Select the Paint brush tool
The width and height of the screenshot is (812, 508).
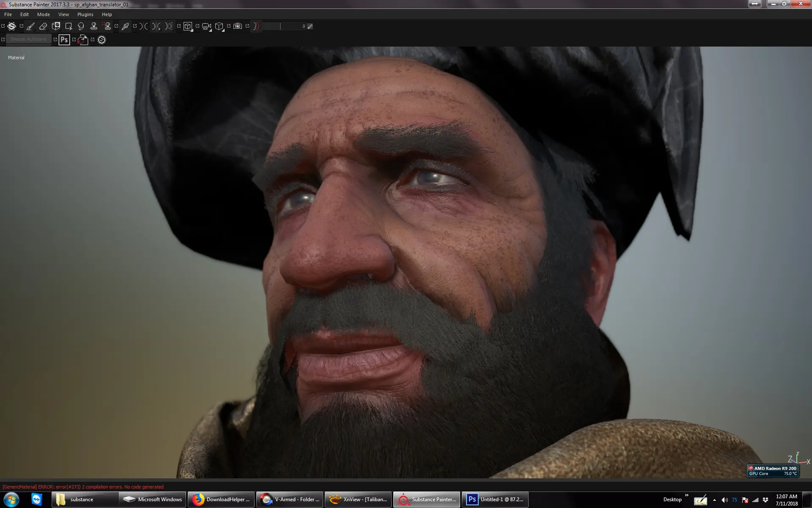(30, 26)
